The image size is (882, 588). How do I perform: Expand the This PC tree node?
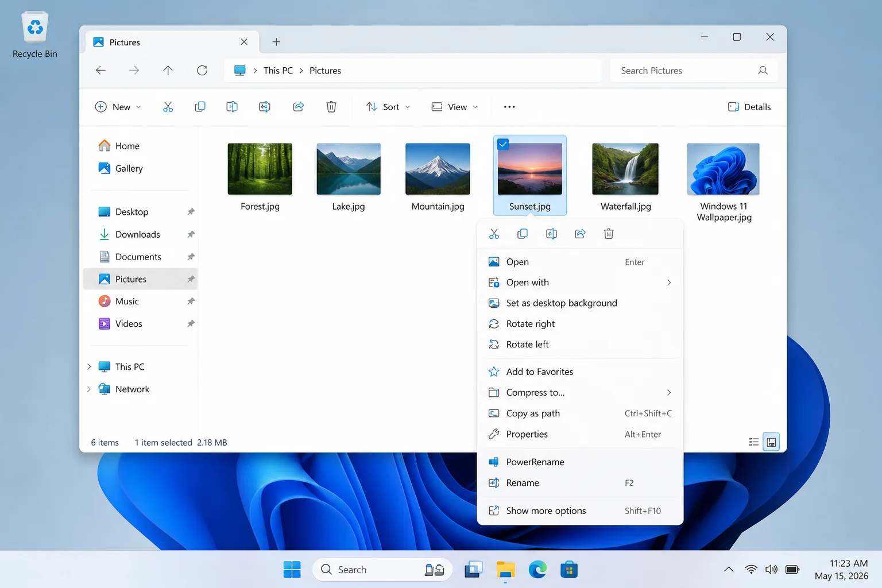click(x=89, y=367)
